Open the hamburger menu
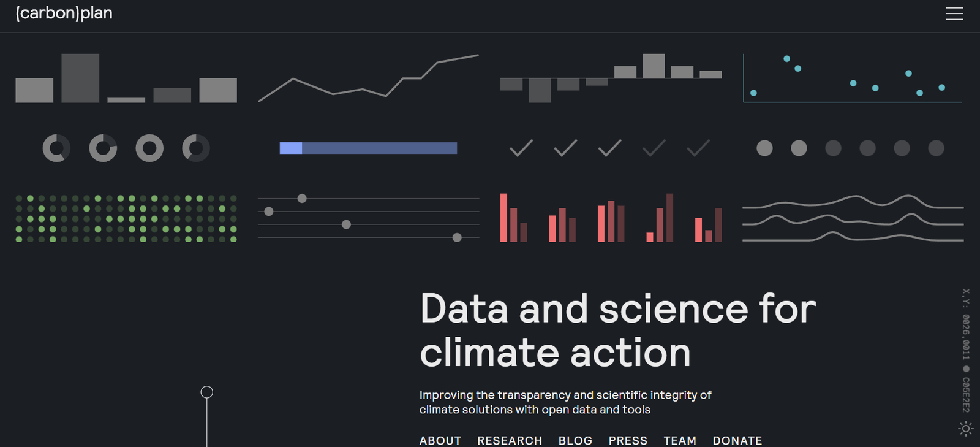980x447 pixels. pos(954,13)
